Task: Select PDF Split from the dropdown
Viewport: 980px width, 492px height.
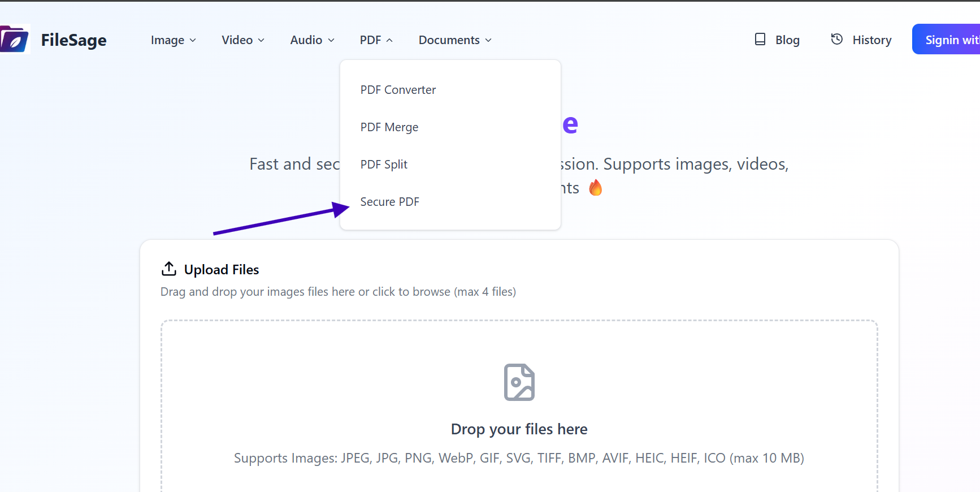Action: [384, 164]
